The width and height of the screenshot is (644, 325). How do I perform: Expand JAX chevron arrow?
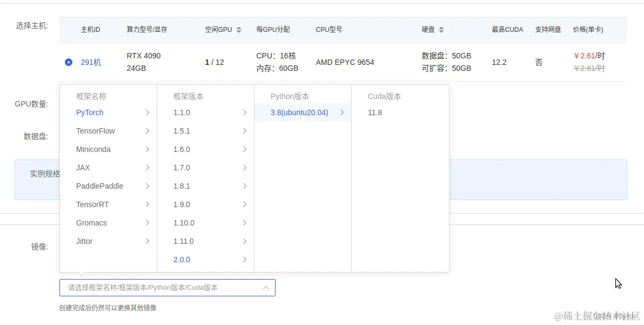(x=147, y=168)
